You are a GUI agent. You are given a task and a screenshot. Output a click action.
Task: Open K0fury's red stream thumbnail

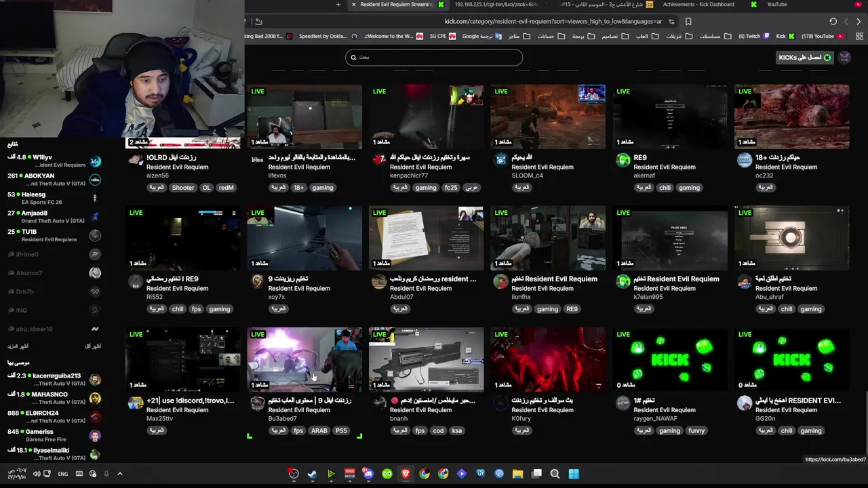[x=548, y=360]
